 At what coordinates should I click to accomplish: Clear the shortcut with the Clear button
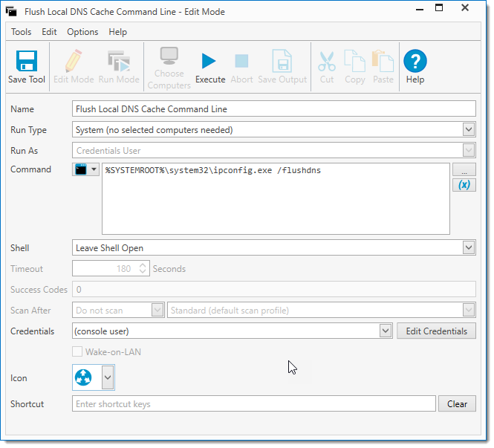(x=457, y=404)
